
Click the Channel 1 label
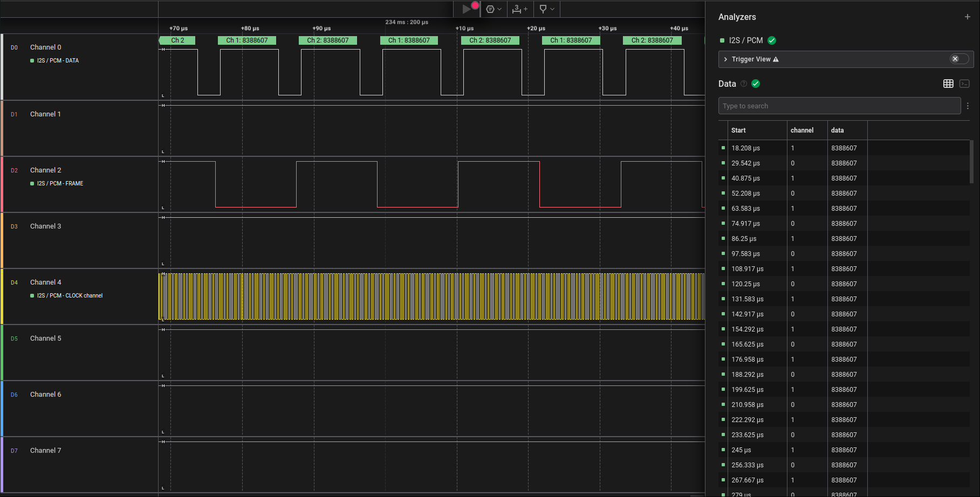tap(45, 114)
